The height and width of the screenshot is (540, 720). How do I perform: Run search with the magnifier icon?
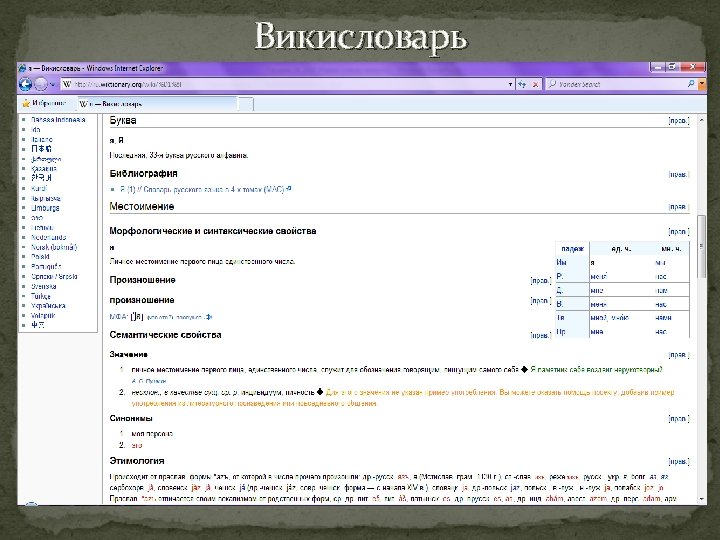click(691, 84)
